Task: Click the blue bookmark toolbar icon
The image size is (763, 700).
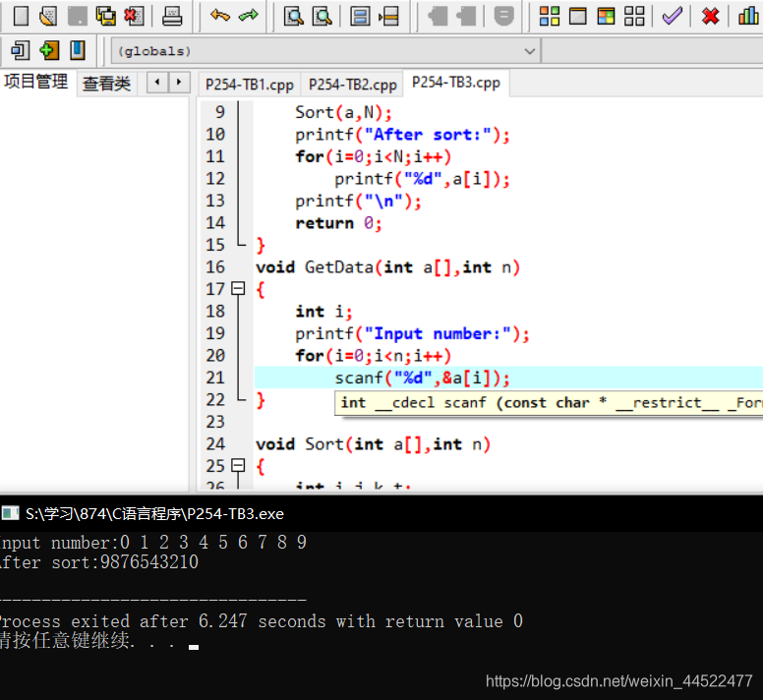Action: tap(78, 50)
